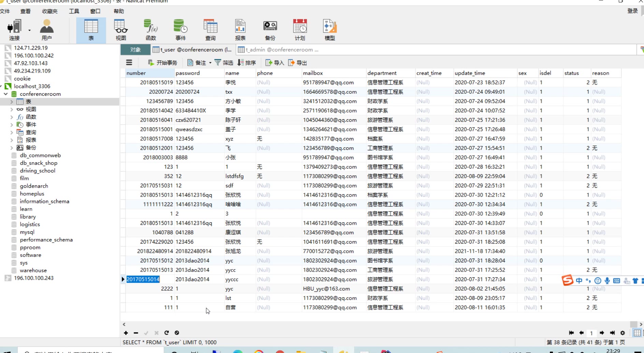Image resolution: width=644 pixels, height=353 pixels.
Task: Select the 视图 (View) toolbar icon
Action: point(121,30)
